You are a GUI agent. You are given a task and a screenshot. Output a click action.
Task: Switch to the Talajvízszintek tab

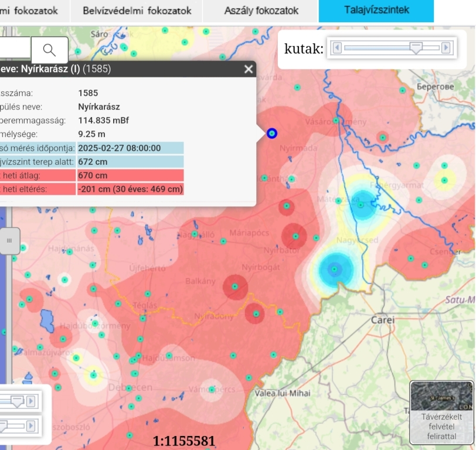[376, 11]
